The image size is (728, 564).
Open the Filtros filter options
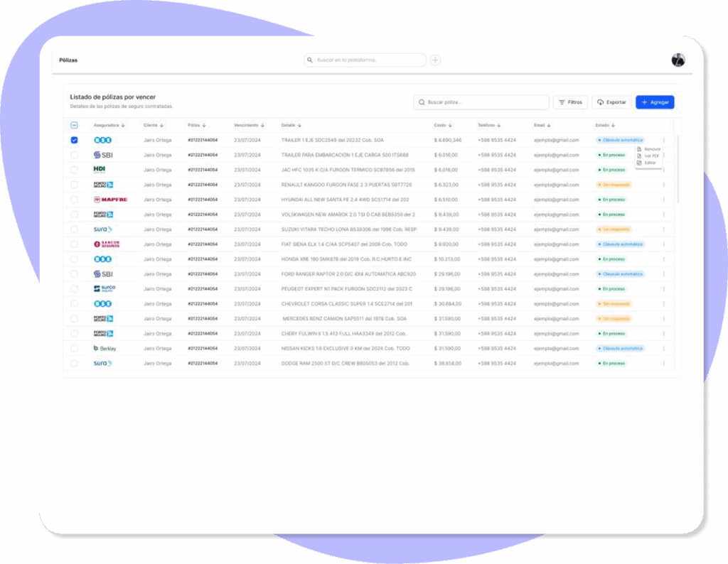pos(570,102)
